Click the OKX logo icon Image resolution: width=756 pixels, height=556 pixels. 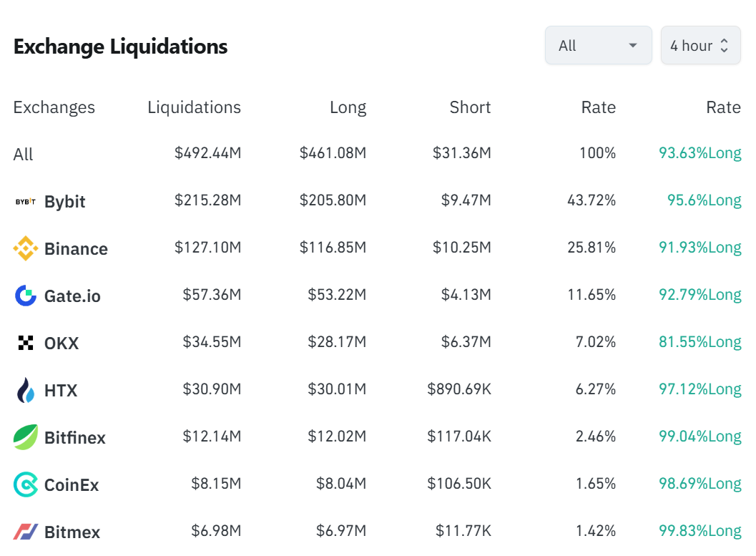[26, 343]
